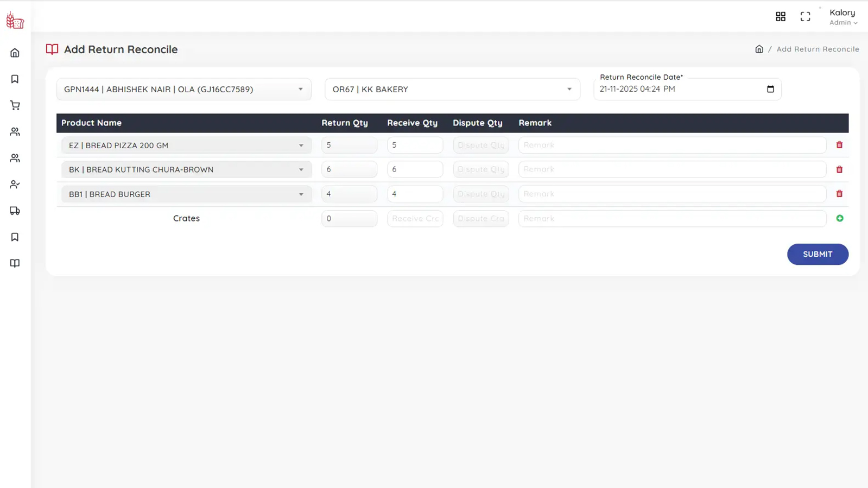Delete the Bread Kutting Chura-Brown row
Viewport: 868px width, 488px height.
tap(839, 169)
